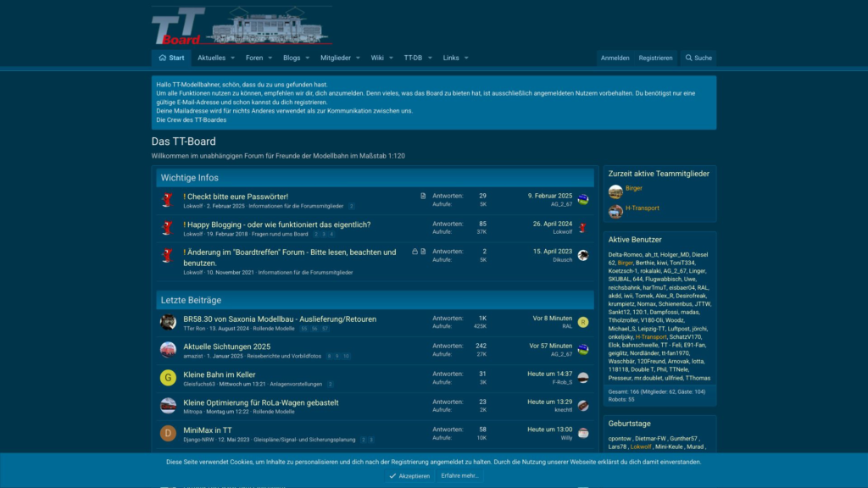Click the Registrieren link
This screenshot has width=868, height=488.
click(655, 58)
